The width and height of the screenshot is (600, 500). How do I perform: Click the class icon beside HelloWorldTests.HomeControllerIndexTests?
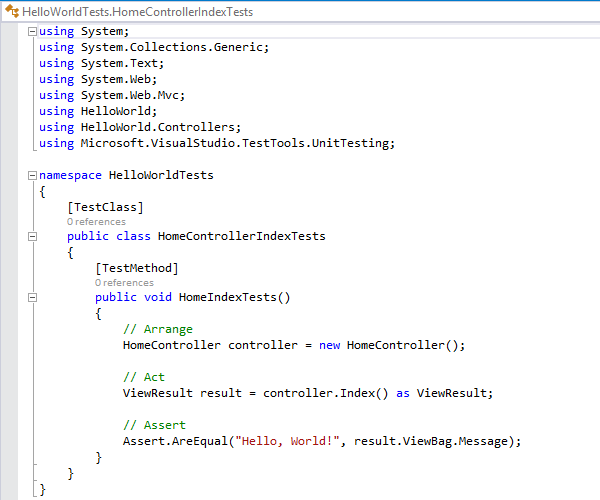[11, 11]
